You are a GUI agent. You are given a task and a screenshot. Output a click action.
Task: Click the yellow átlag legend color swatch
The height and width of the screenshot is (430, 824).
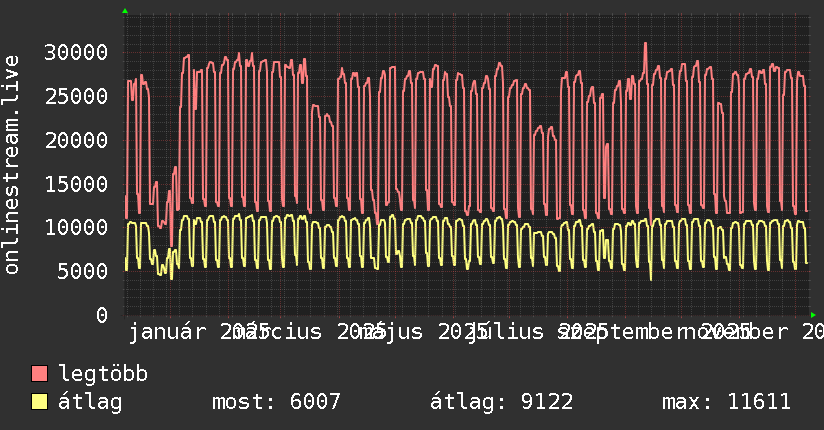point(40,402)
